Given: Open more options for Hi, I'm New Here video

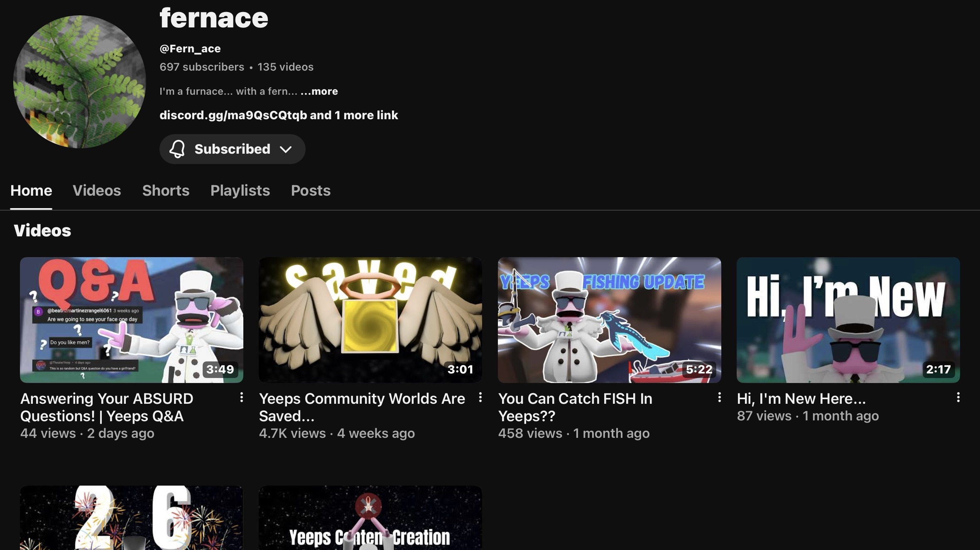Looking at the screenshot, I should pos(958,398).
